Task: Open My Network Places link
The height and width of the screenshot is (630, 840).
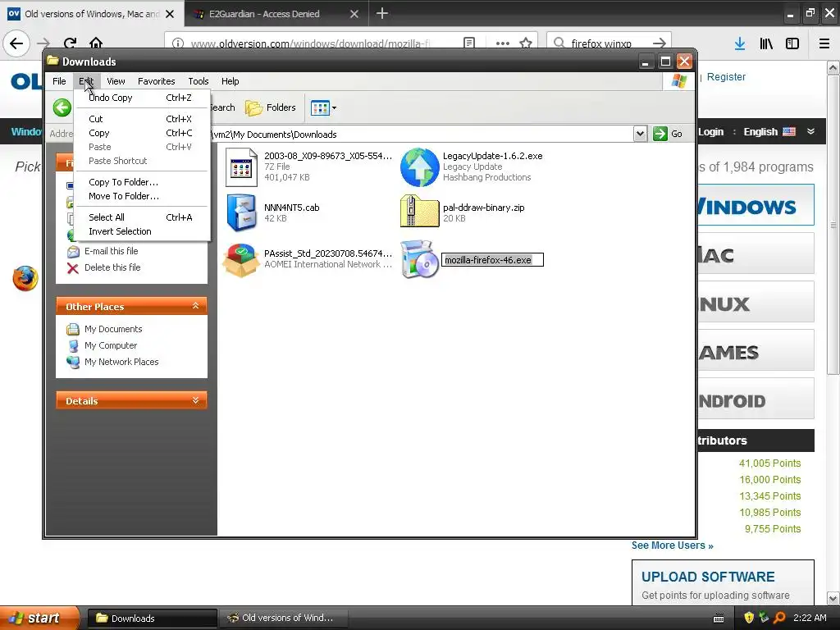Action: coord(121,362)
